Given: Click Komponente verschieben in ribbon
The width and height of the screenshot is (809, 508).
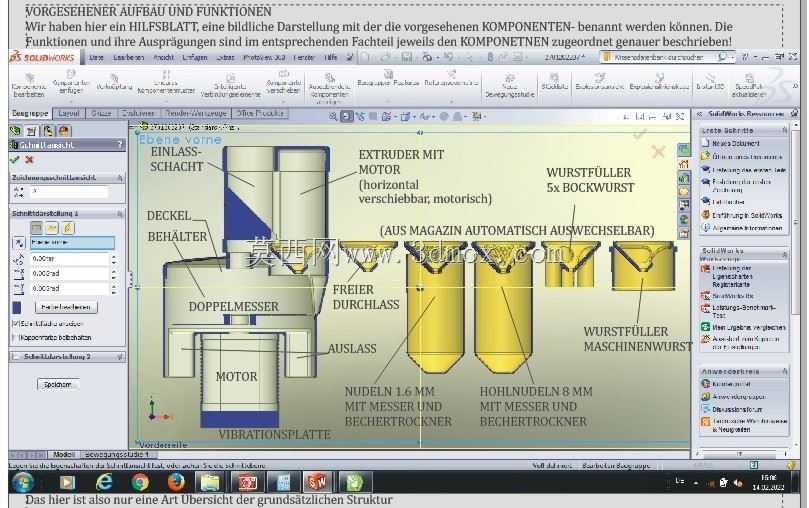Looking at the screenshot, I should tap(283, 83).
